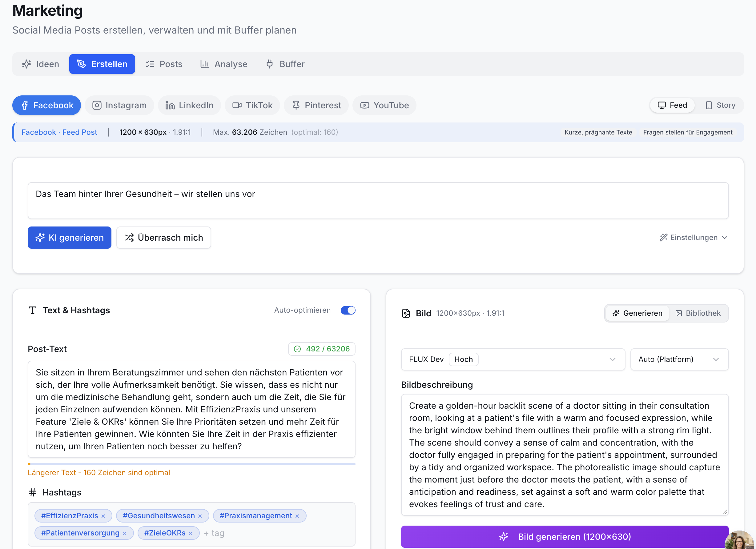Click the Facebook logo icon
Image resolution: width=756 pixels, height=549 pixels.
tap(25, 105)
